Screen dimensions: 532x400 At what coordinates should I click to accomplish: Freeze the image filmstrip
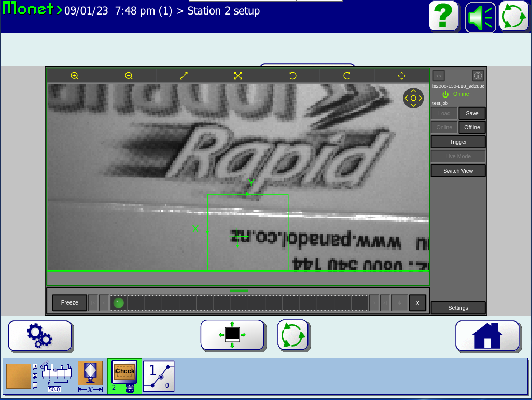pos(69,303)
